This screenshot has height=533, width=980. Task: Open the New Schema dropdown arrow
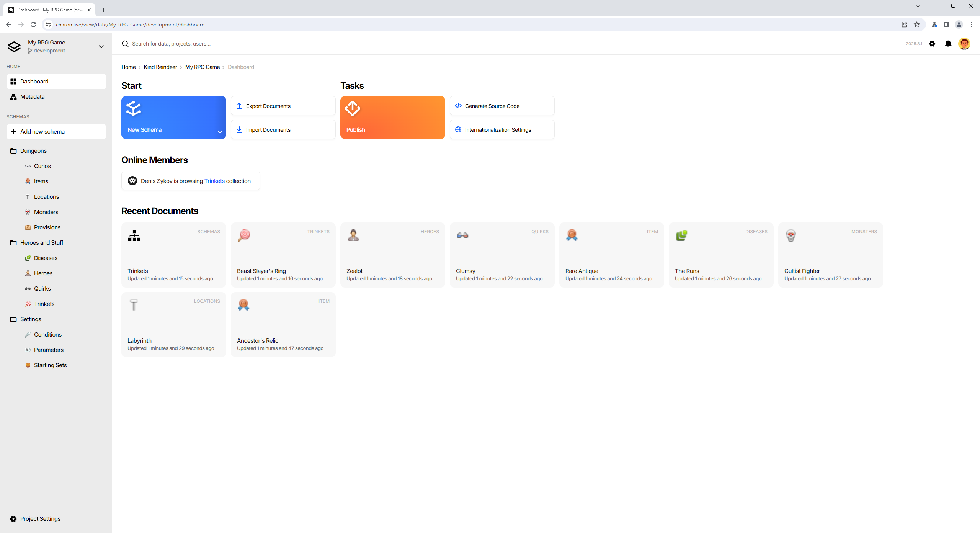pyautogui.click(x=220, y=132)
